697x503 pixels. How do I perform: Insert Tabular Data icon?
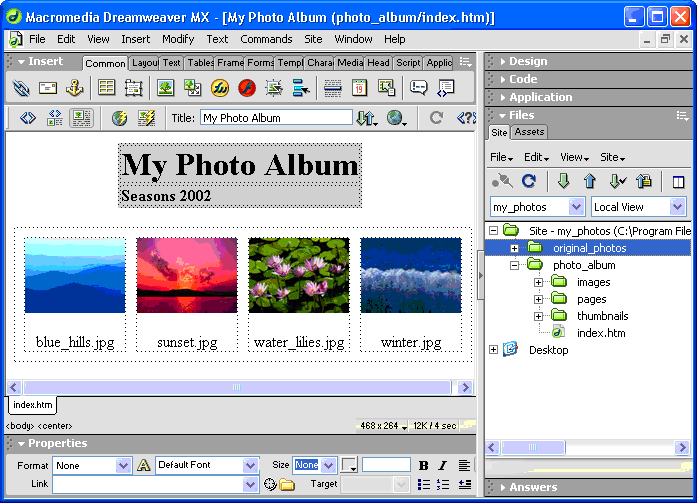pos(386,88)
